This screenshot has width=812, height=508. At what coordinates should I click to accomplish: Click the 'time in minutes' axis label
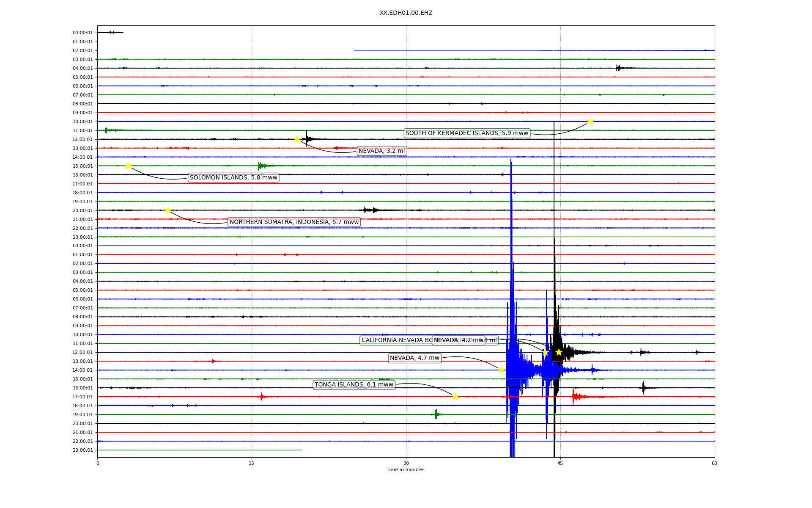[406, 469]
